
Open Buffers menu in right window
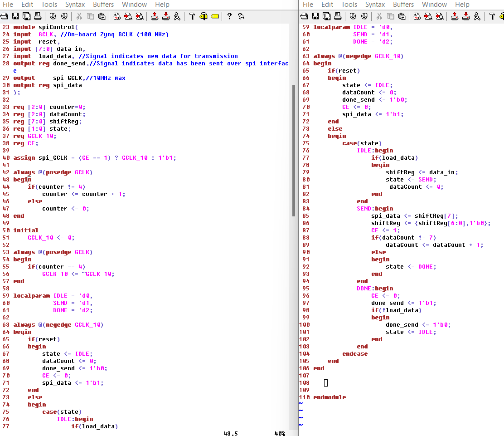403,5
